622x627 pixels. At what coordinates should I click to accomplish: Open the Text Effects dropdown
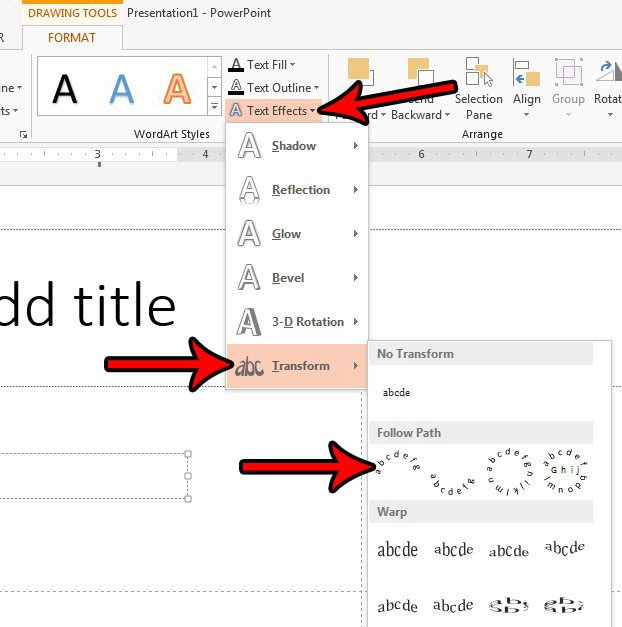click(273, 110)
